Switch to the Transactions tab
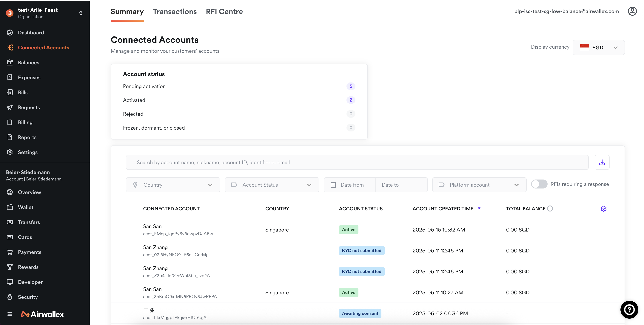The width and height of the screenshot is (644, 325). coord(175,12)
